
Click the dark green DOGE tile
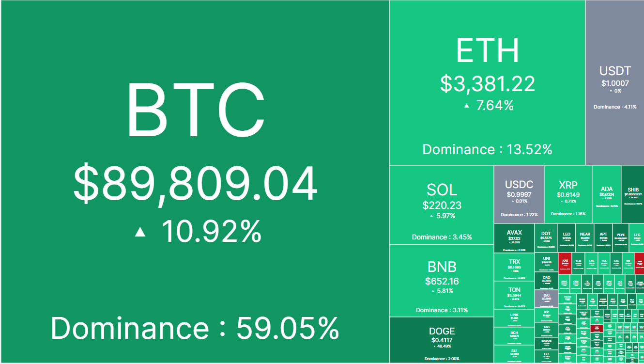pyautogui.click(x=442, y=340)
